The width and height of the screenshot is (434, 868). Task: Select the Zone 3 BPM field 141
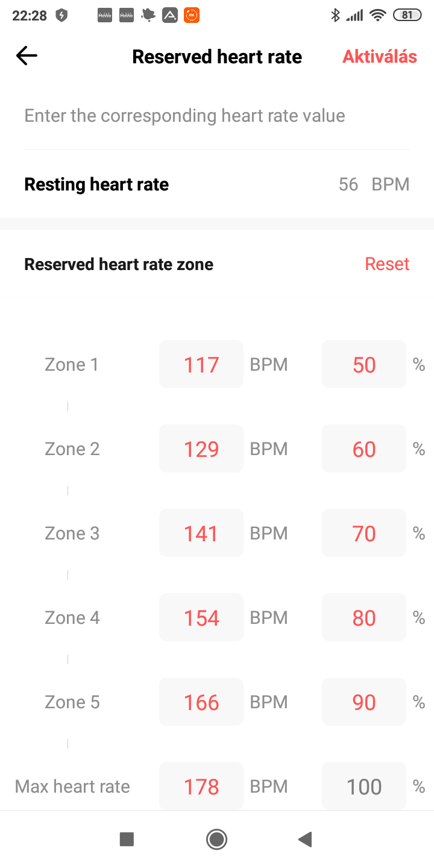pos(201,533)
